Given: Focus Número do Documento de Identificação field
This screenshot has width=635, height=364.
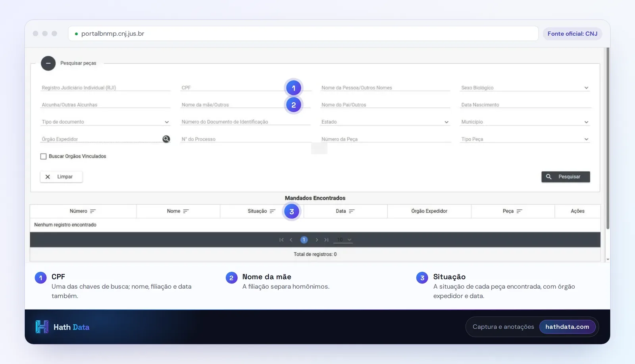Looking at the screenshot, I should click(x=246, y=122).
